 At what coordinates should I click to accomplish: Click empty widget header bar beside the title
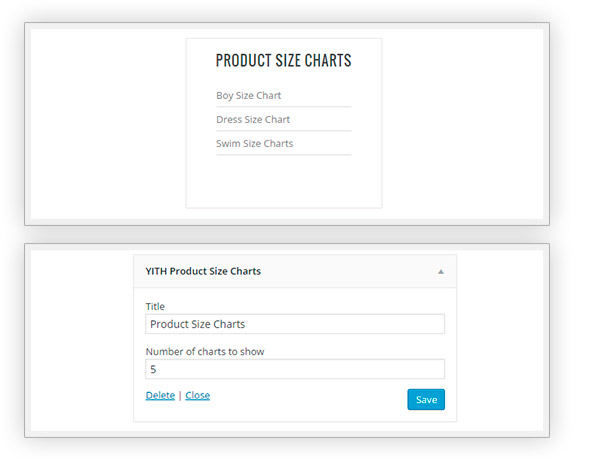click(350, 272)
